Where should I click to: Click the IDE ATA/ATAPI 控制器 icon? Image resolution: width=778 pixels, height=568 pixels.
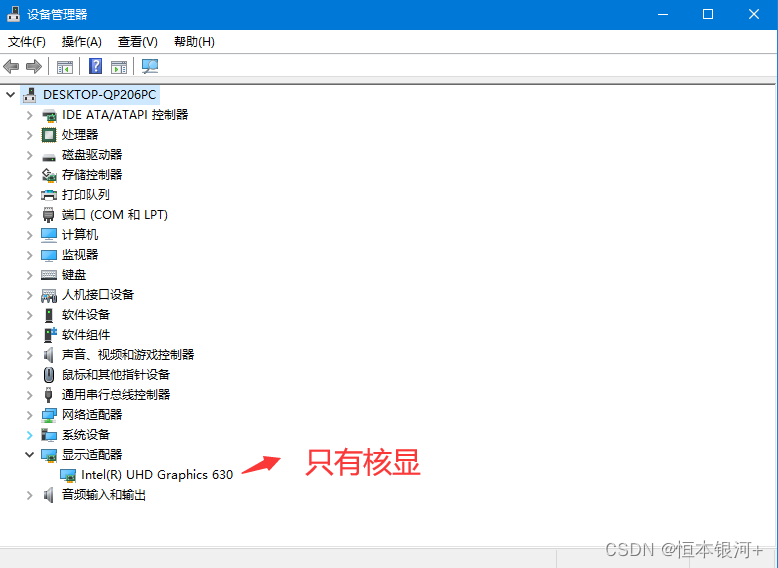click(49, 115)
